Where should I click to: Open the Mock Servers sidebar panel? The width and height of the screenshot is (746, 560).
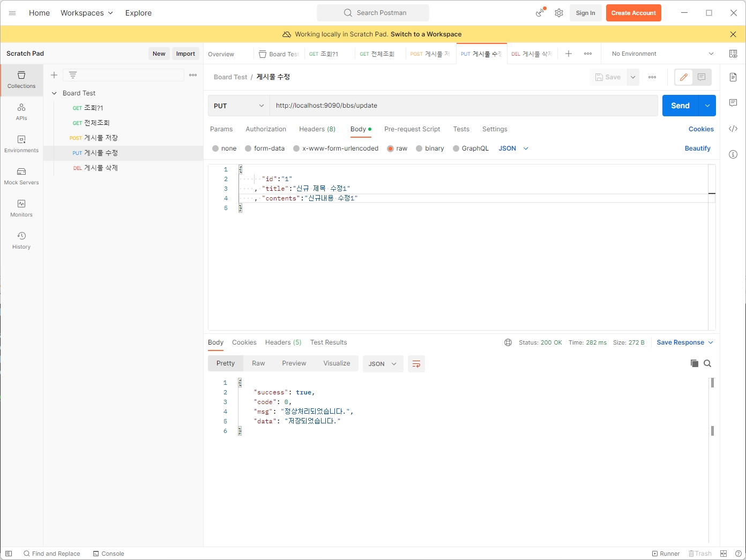(x=21, y=176)
